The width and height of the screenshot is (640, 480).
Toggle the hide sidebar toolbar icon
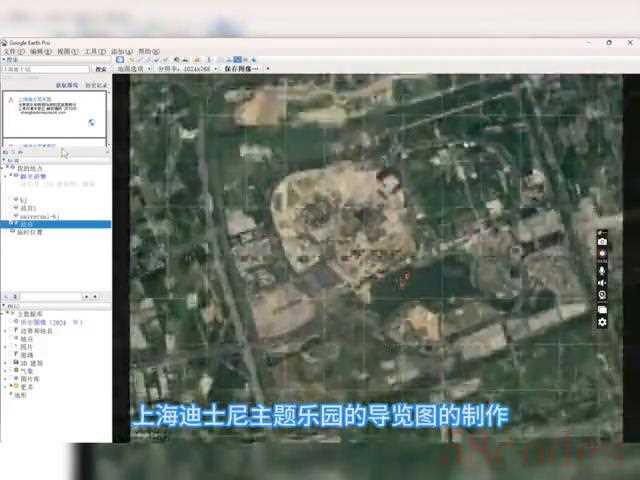click(120, 60)
